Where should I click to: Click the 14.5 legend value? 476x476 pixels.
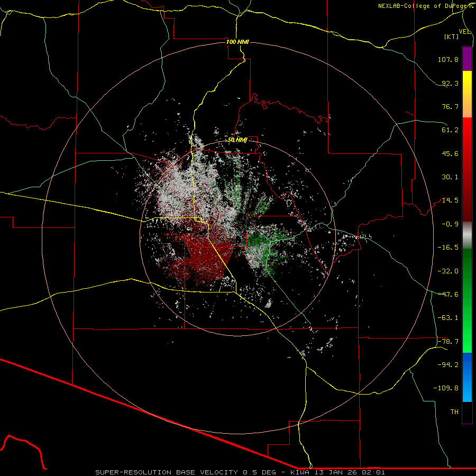tap(450, 200)
